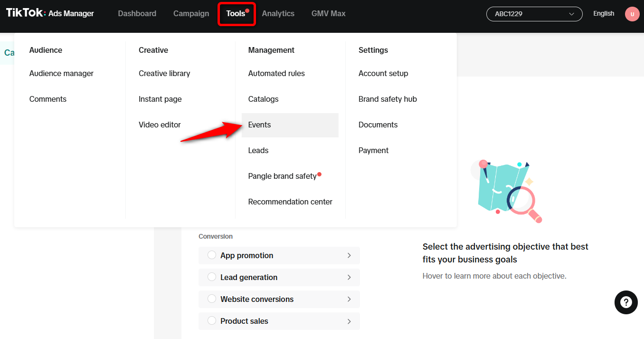Open the GMV Max tab

pyautogui.click(x=328, y=13)
